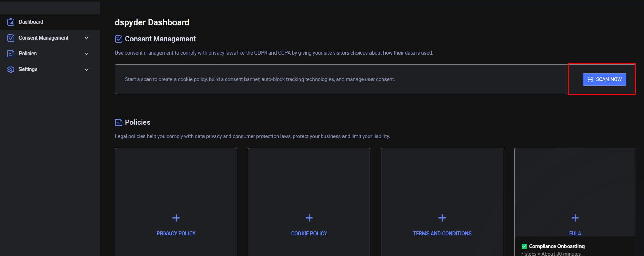644x256 pixels.
Task: Create a PRIVACY POLICY
Action: click(x=176, y=202)
